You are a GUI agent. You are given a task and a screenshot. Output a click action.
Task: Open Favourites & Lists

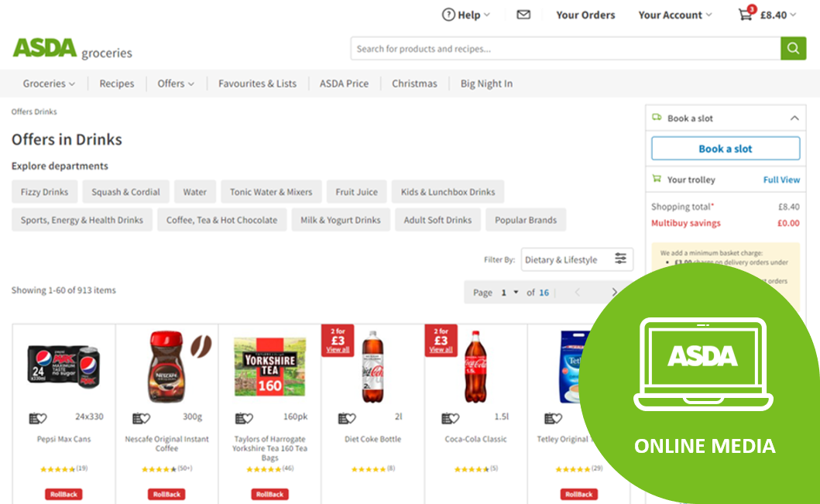tap(257, 84)
